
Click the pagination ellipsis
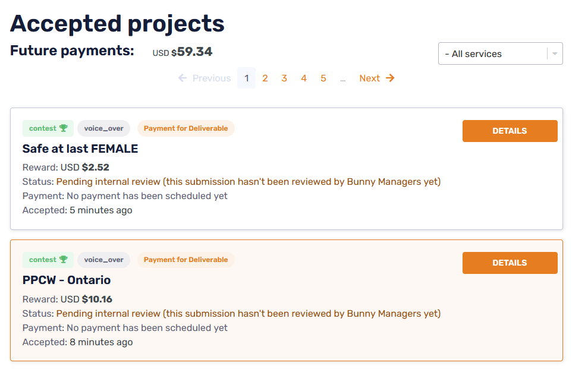[x=343, y=78]
